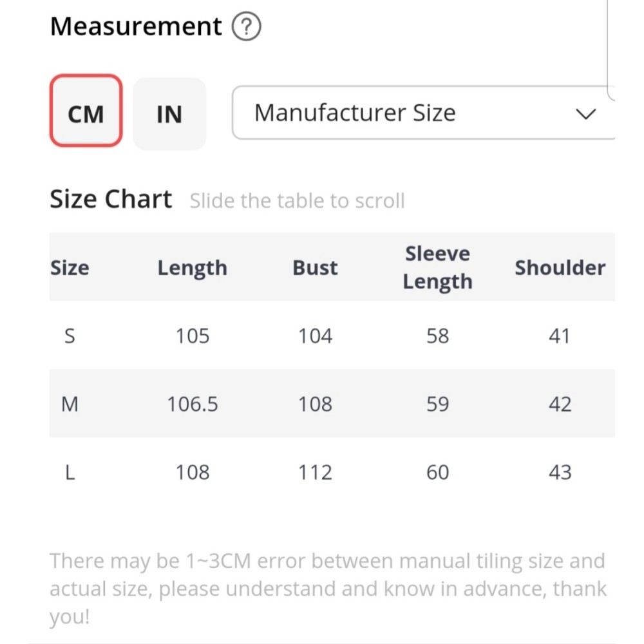This screenshot has width=644, height=644.
Task: Click the 106.5 length value for M
Action: (x=192, y=404)
